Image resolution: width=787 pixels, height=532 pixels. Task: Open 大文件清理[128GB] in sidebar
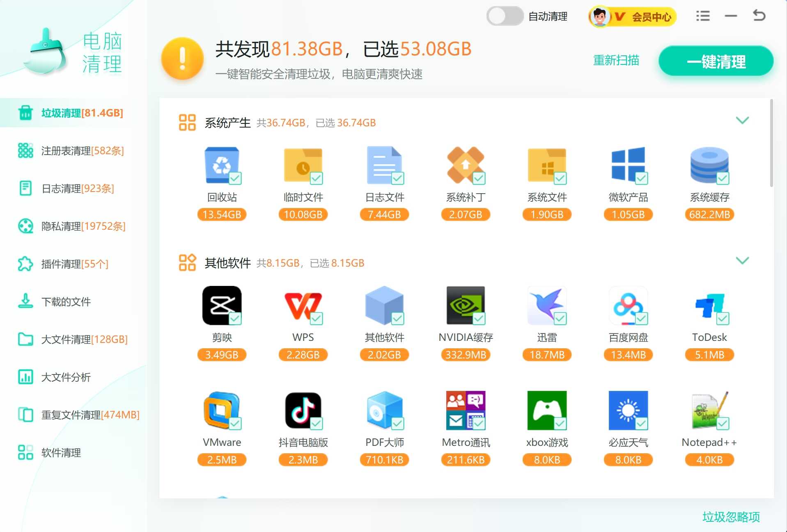[73, 339]
